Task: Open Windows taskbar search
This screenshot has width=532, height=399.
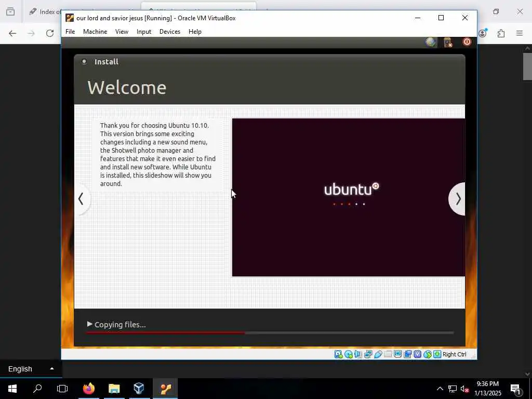Action: (37, 389)
